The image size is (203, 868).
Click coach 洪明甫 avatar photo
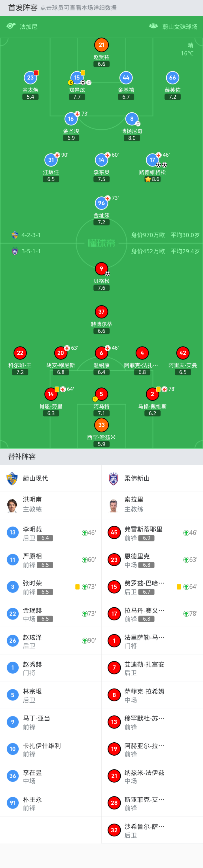12,505
